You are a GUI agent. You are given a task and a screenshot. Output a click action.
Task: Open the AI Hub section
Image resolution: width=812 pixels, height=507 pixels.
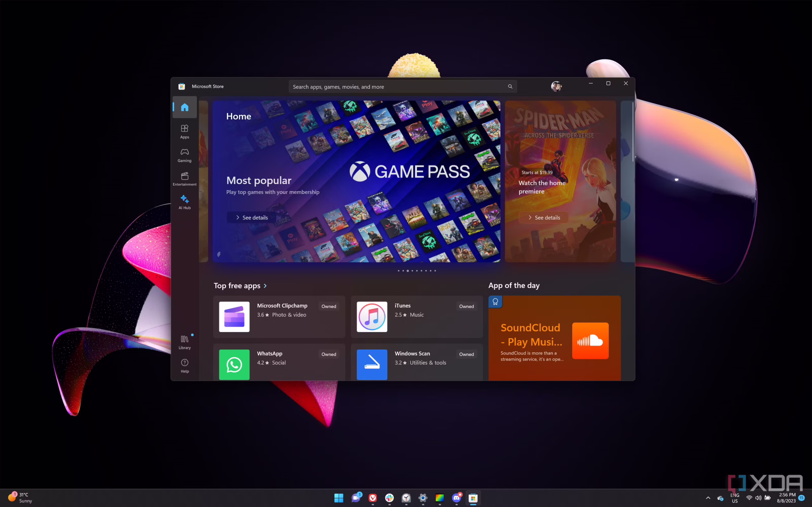[x=184, y=202]
